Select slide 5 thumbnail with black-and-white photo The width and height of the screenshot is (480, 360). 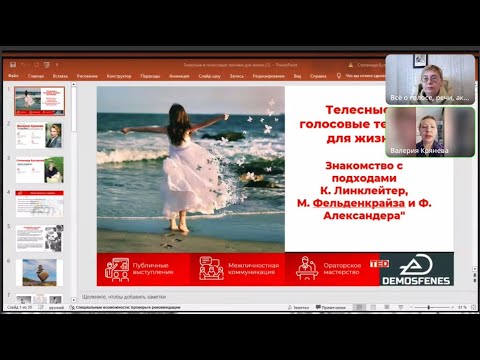(39, 238)
